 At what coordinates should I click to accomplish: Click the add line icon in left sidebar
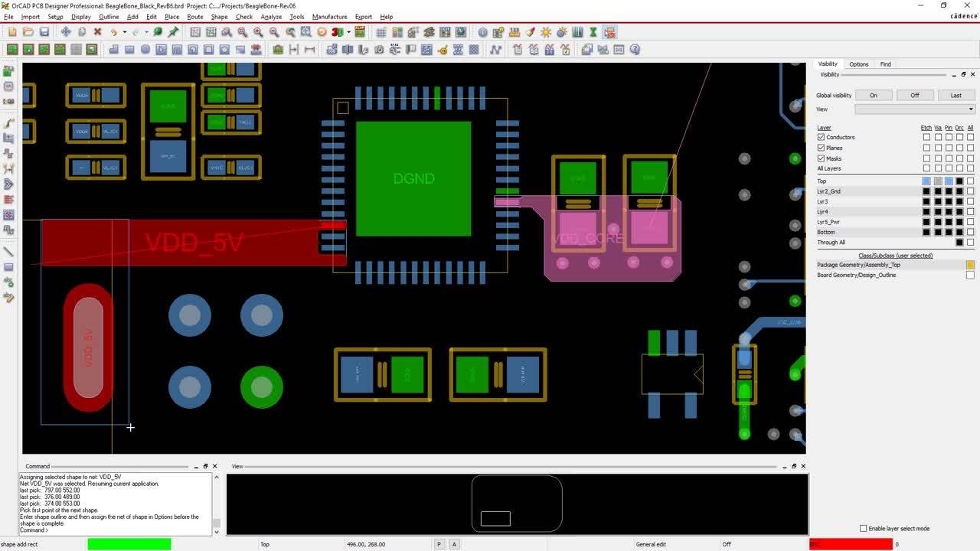coord(9,251)
